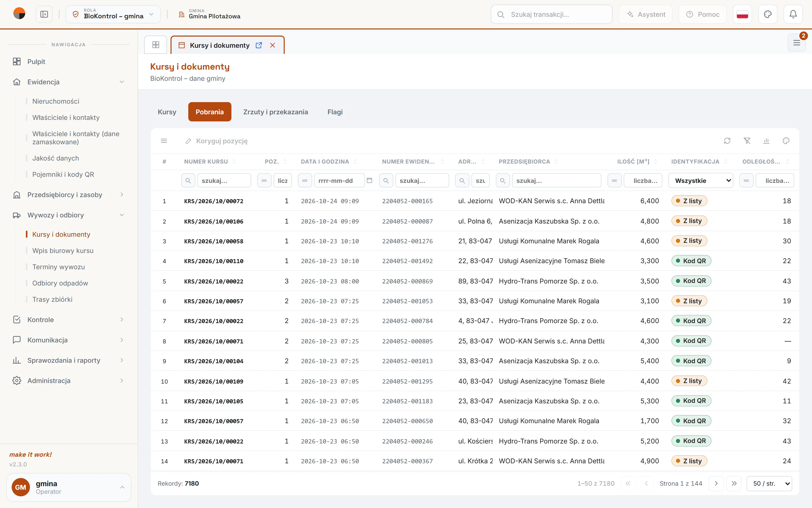Expand Przedsiębiorcy i zasoby section
Screen dimensions: 812x508
(x=69, y=195)
